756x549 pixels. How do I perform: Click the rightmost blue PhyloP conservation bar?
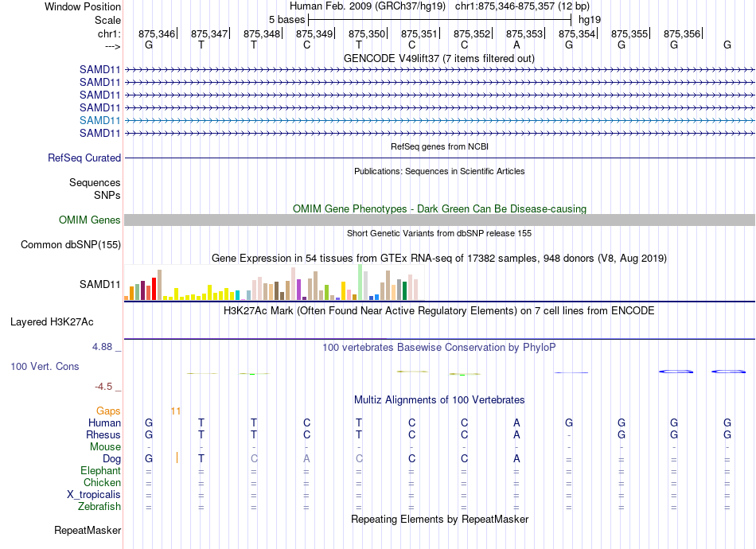pos(728,372)
